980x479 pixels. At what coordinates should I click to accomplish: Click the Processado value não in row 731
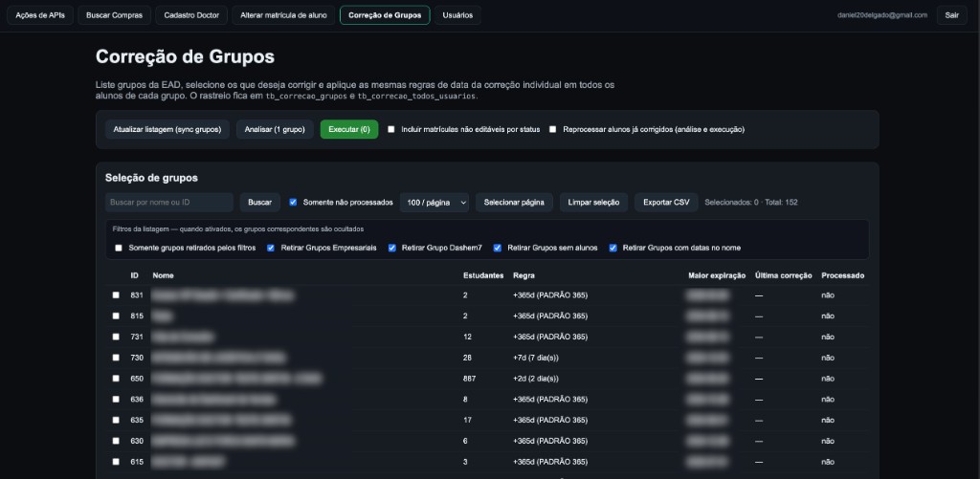coord(828,337)
